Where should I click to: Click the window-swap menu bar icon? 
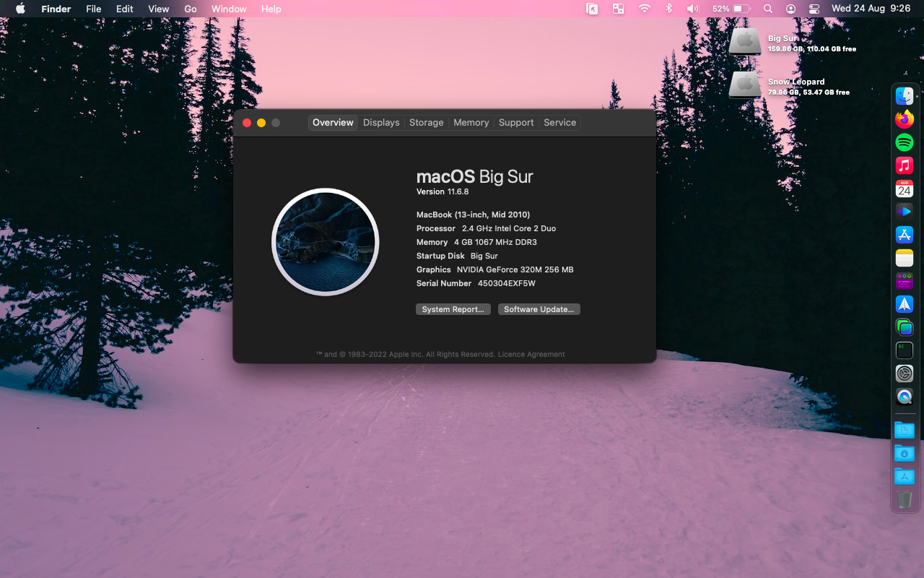point(618,9)
